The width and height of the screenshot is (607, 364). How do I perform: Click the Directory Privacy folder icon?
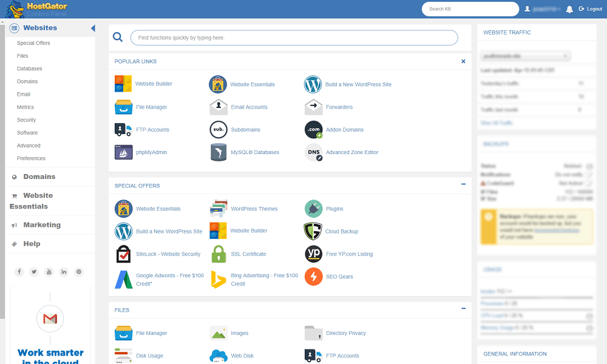coord(314,333)
